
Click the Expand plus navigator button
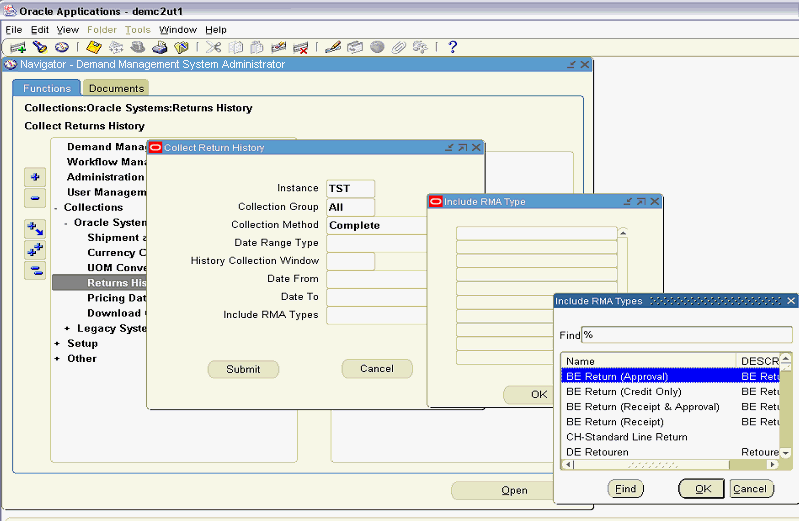point(35,177)
